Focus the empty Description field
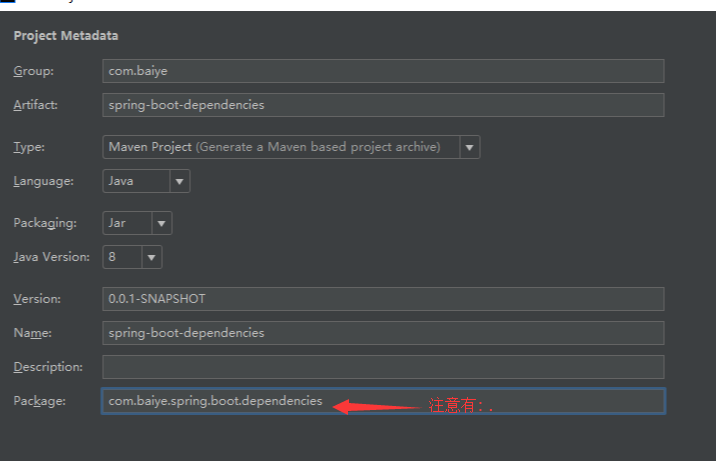This screenshot has width=716, height=461. point(383,367)
